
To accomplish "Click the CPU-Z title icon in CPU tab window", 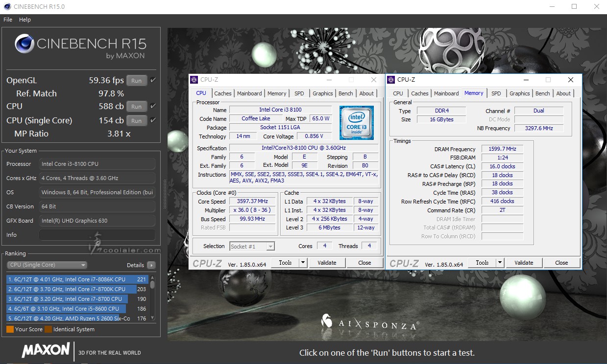I will [x=194, y=80].
